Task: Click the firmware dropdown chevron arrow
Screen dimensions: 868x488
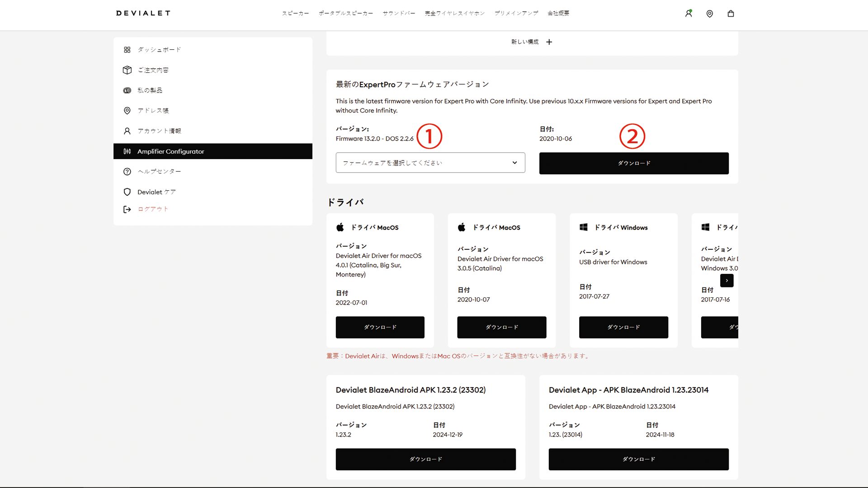Action: coord(514,163)
